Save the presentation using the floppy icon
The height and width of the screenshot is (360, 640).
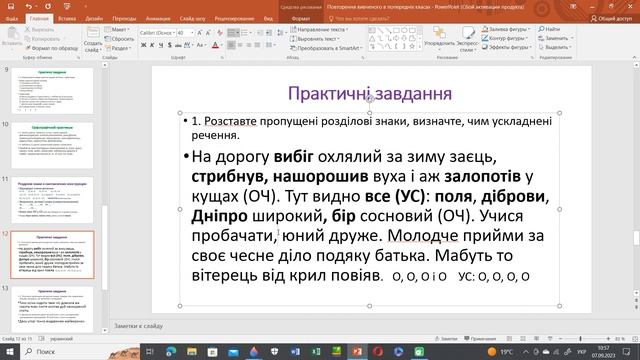pyautogui.click(x=11, y=7)
